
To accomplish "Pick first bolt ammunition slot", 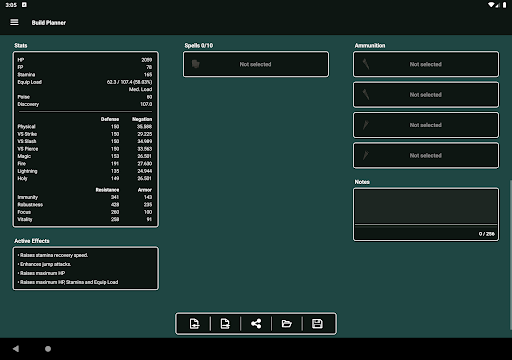I will point(426,125).
